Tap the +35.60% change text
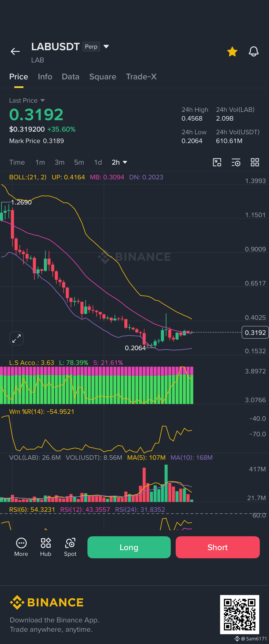 tap(62, 129)
